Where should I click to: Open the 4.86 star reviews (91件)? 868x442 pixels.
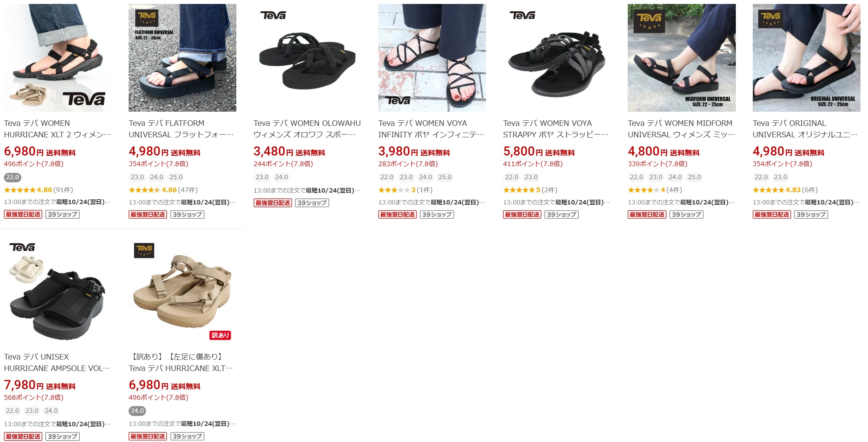click(39, 190)
